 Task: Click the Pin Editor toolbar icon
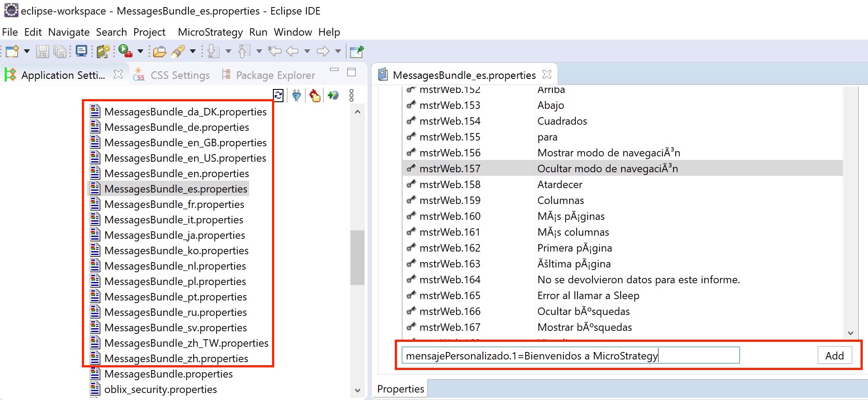click(x=357, y=52)
